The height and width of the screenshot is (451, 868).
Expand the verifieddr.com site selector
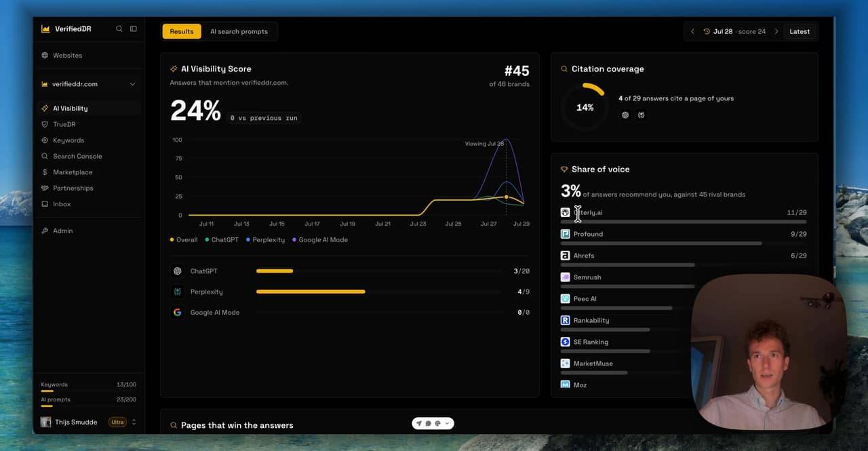88,84
